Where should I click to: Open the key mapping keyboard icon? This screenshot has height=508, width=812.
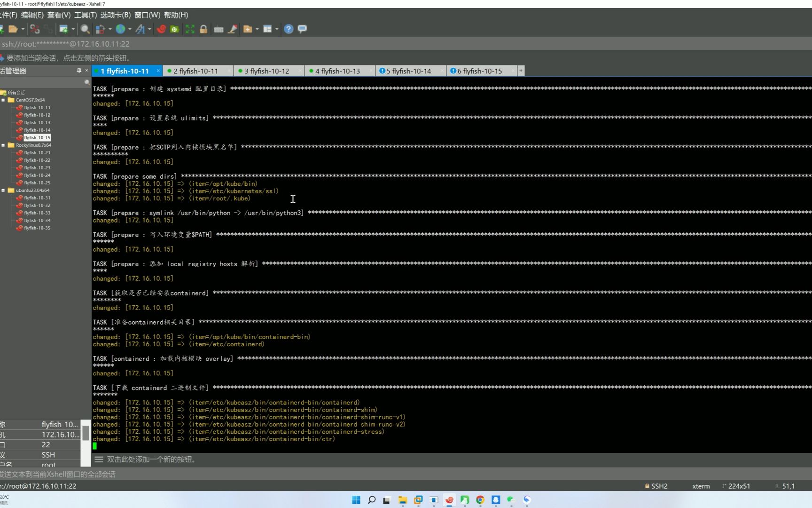(x=219, y=29)
